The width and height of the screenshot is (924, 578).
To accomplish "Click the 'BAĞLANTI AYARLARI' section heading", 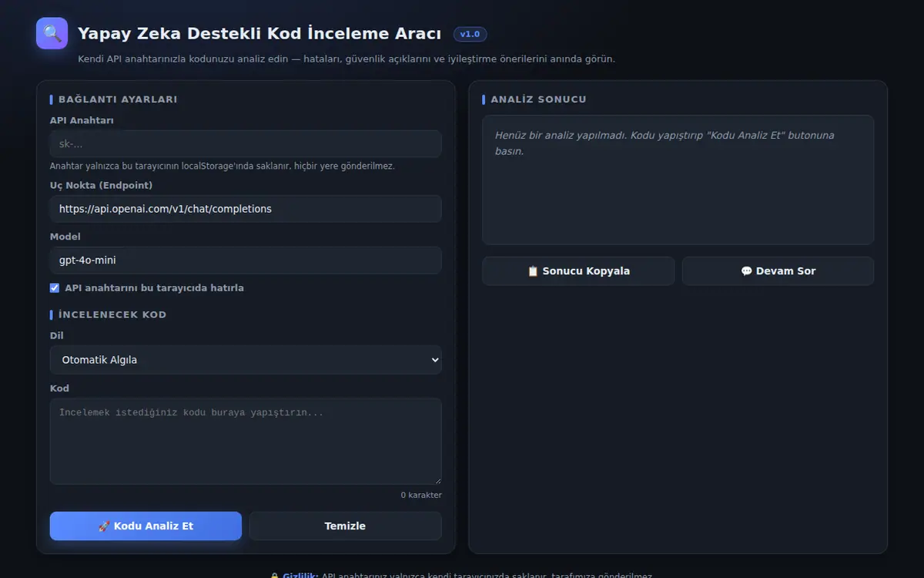I will click(x=118, y=99).
